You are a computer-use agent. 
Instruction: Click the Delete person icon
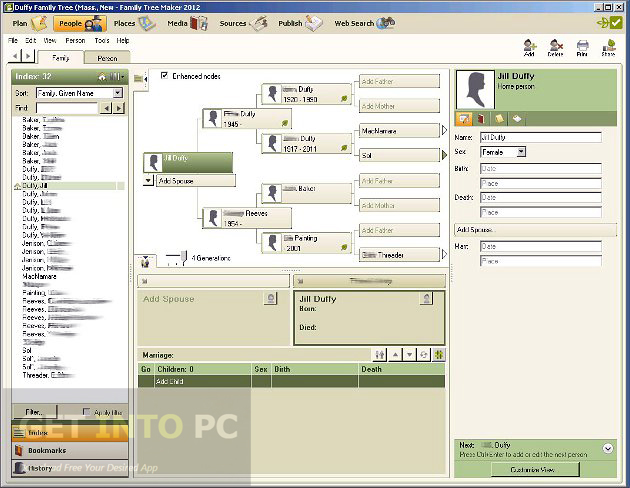pyautogui.click(x=556, y=48)
